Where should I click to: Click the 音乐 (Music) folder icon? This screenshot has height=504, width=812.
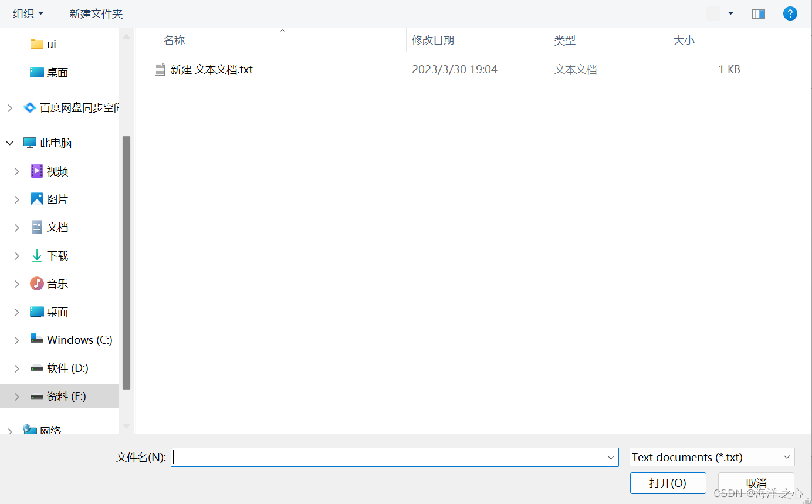[x=36, y=283]
